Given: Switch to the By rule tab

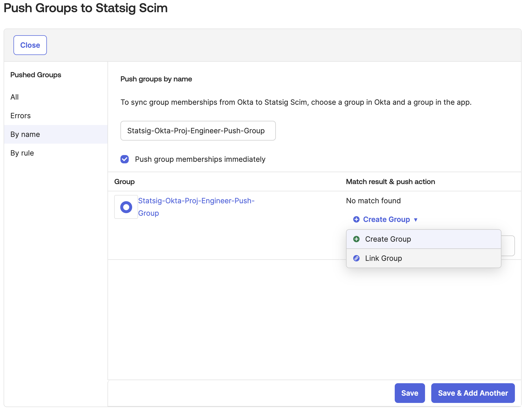Looking at the screenshot, I should tap(22, 153).
